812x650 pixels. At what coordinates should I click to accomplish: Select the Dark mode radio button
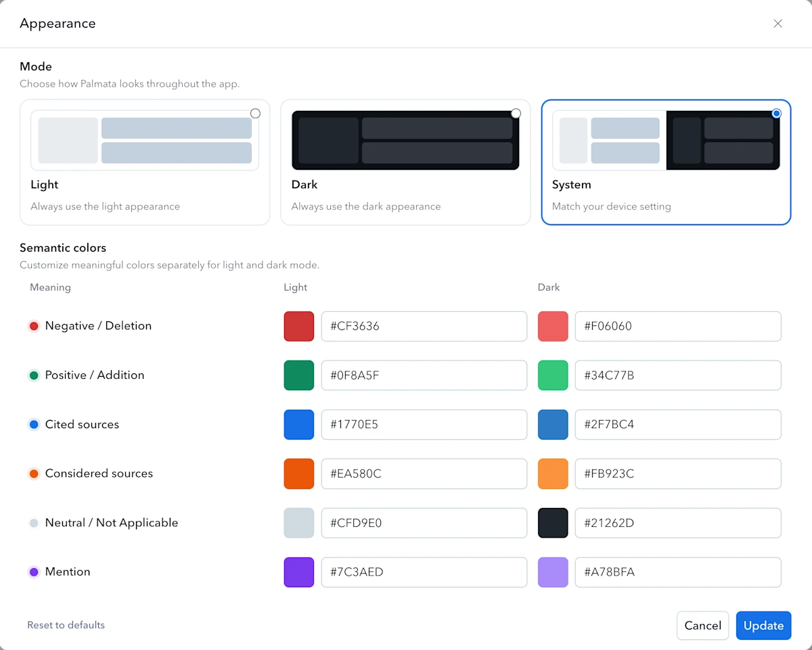coord(516,114)
